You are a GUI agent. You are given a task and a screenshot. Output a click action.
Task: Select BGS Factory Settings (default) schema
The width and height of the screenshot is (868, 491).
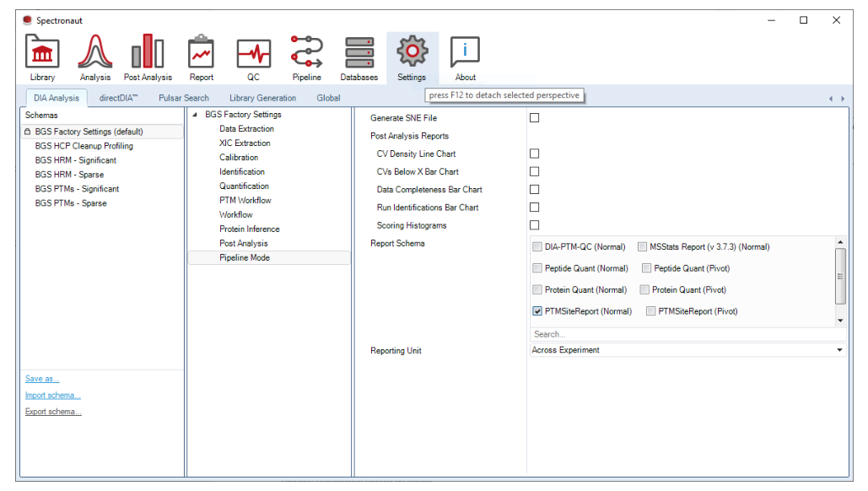click(102, 132)
